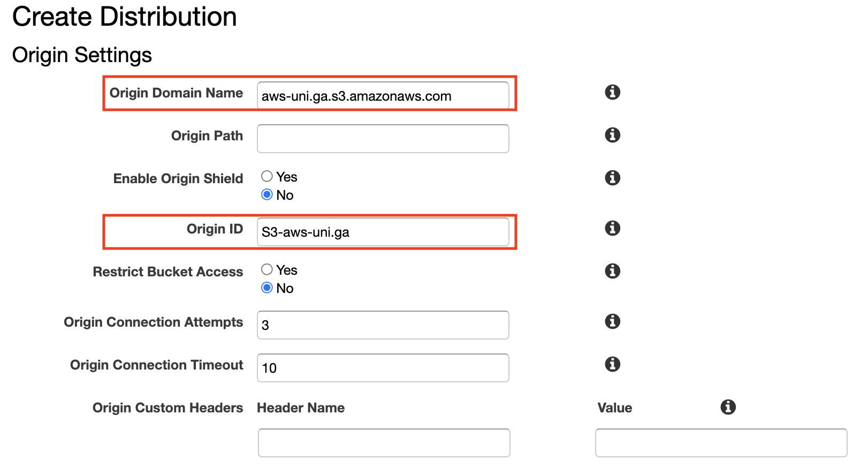
Task: Click the Origin Connection Attempts field
Action: [383, 325]
